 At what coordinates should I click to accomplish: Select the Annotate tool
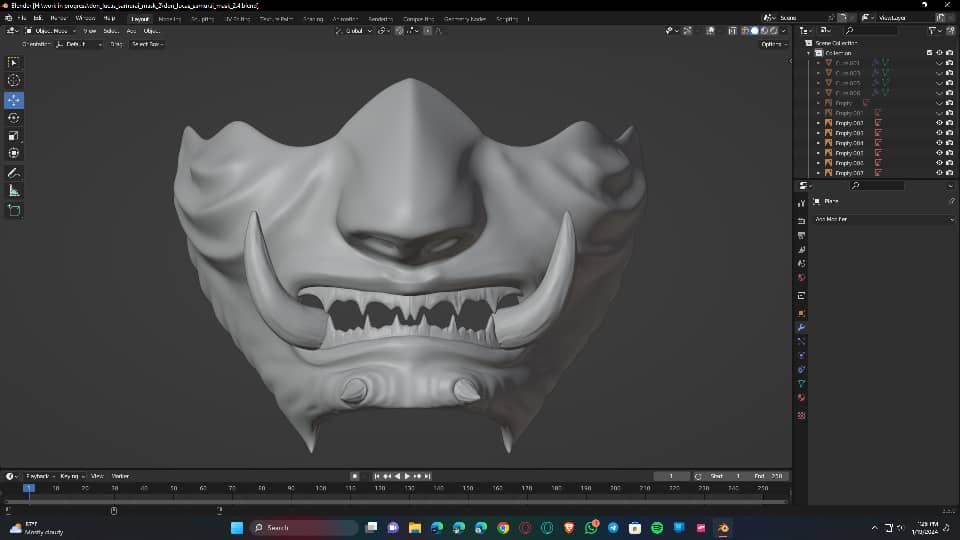pos(13,173)
